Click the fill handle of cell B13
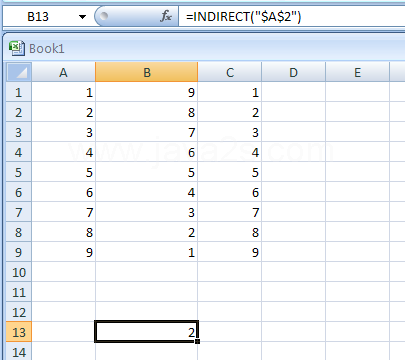Viewport: 405px width, 360px height. 198,341
